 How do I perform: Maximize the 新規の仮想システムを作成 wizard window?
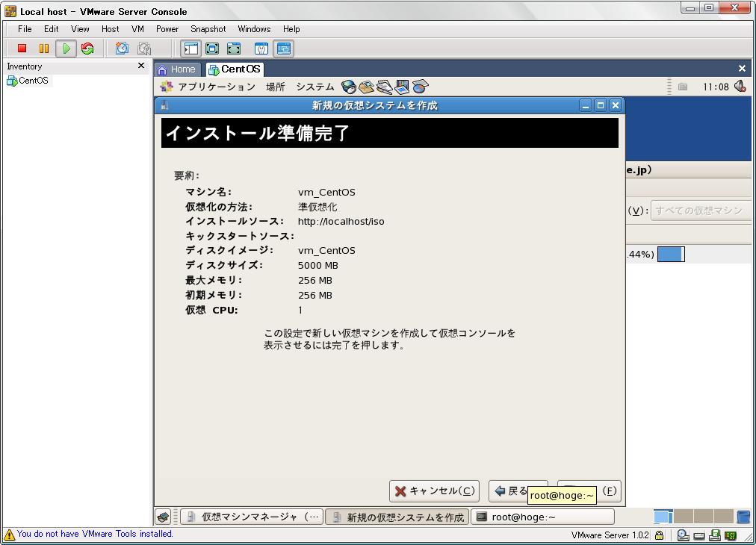tap(601, 105)
